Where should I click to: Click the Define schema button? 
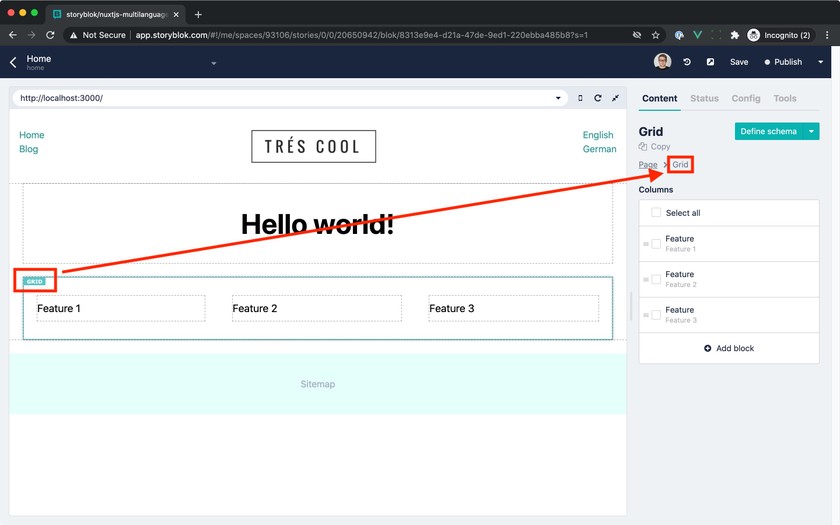pos(769,131)
